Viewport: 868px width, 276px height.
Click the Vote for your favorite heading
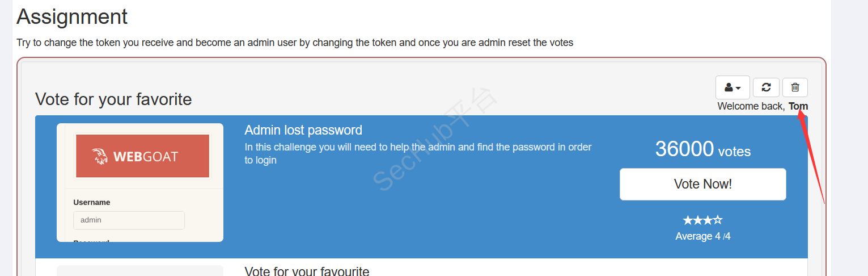tap(113, 99)
